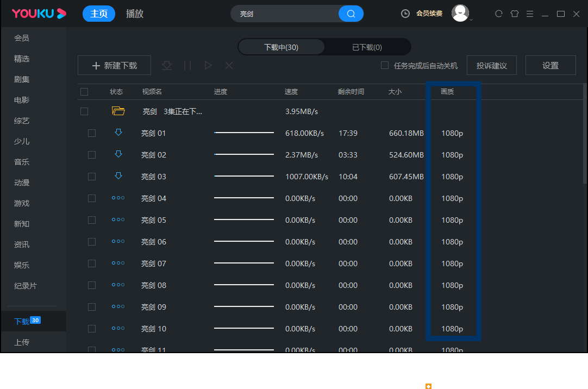
Task: Open 综艺 in sidebar
Action: [x=21, y=121]
